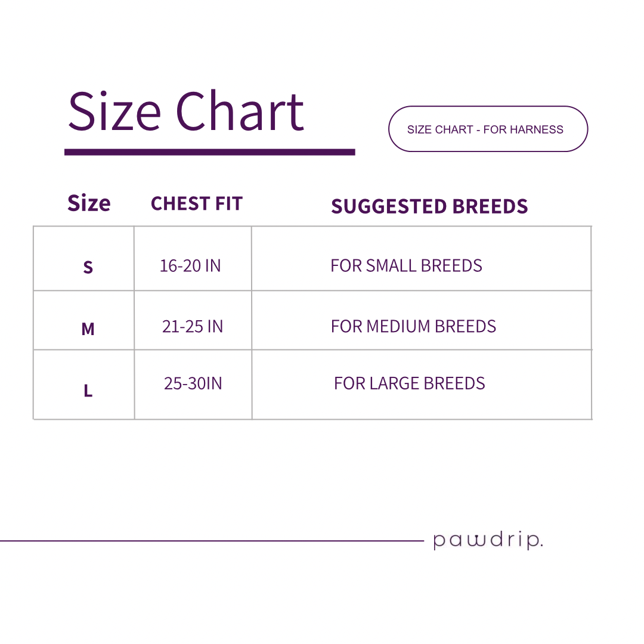The height and width of the screenshot is (644, 644).
Task: Open the pawdrip. brand logo
Action: click(487, 541)
